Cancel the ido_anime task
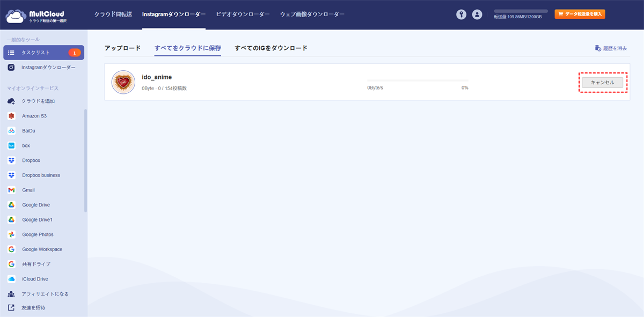644x317 pixels. pyautogui.click(x=602, y=83)
